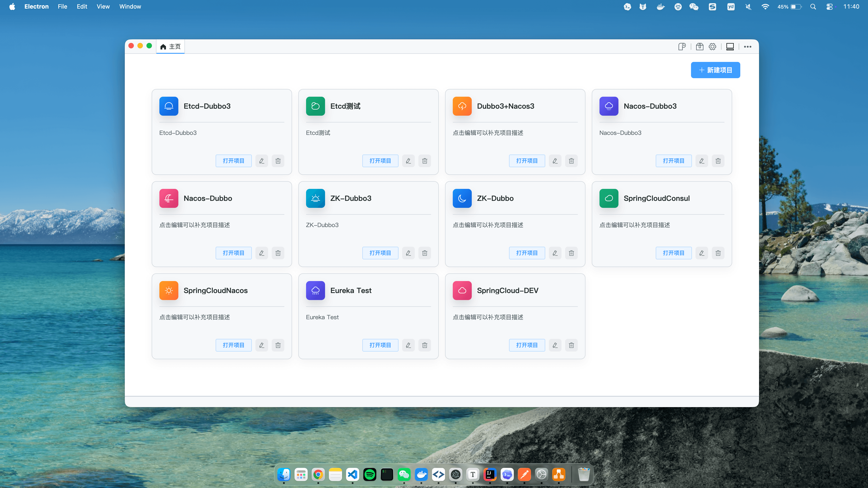Delete the Nacos-Dubbo3 project
Screen dimensions: 868x488
pyautogui.click(x=718, y=161)
